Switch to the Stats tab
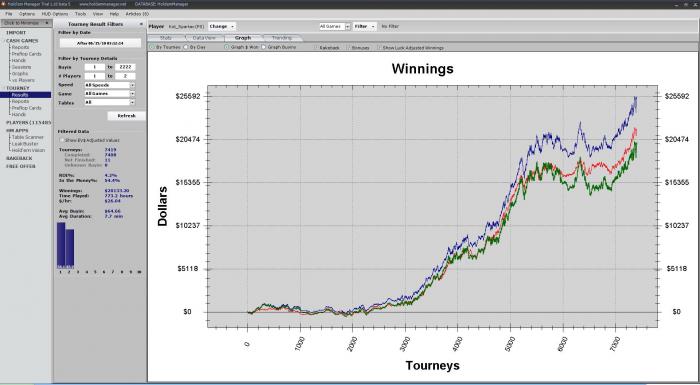The width and height of the screenshot is (700, 385). click(166, 38)
